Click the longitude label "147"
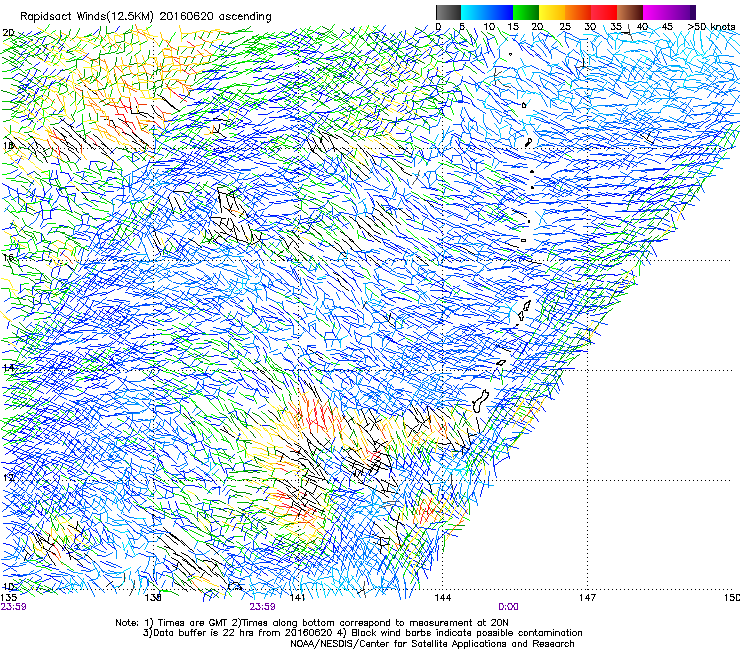Image resolution: width=740 pixels, height=650 pixels. (x=587, y=598)
